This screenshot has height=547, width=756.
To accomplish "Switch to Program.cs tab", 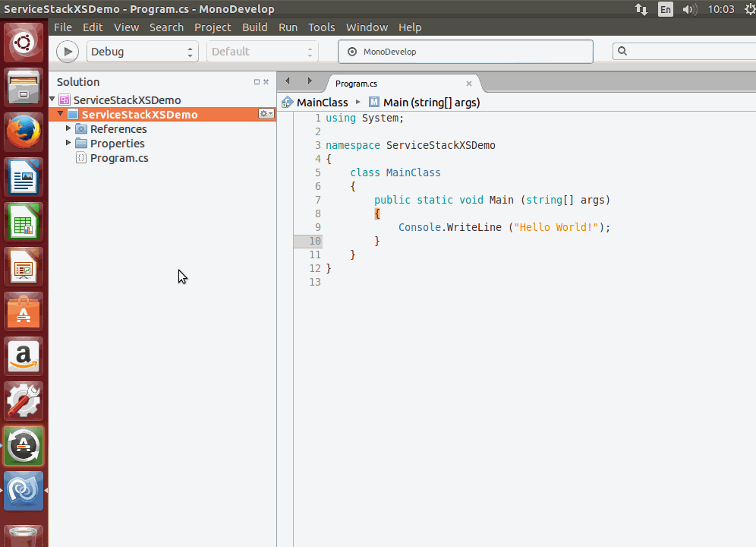I will pos(356,84).
